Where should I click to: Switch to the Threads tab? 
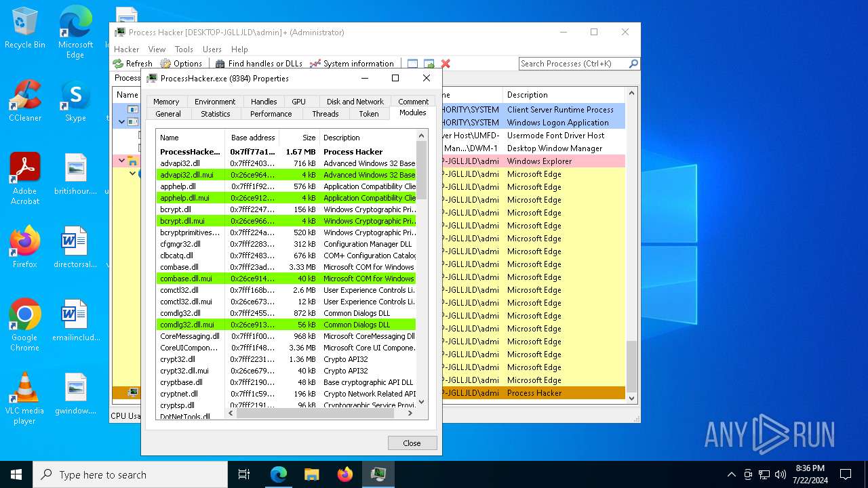click(x=325, y=114)
